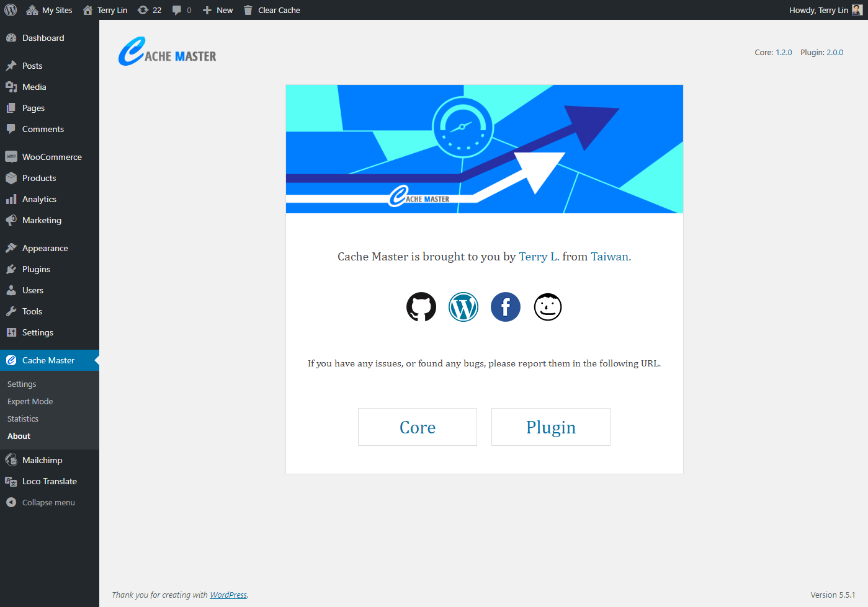Click the Plugins plug icon
868x607 pixels.
coord(11,269)
